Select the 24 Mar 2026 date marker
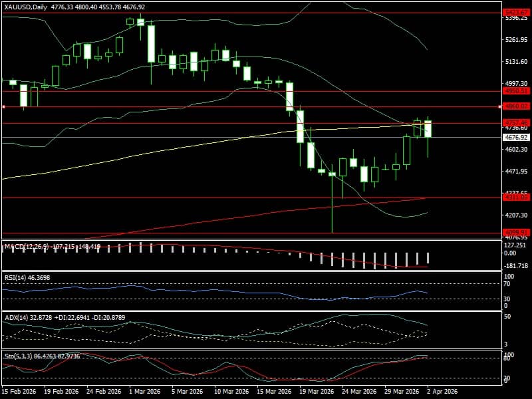 pyautogui.click(x=358, y=392)
